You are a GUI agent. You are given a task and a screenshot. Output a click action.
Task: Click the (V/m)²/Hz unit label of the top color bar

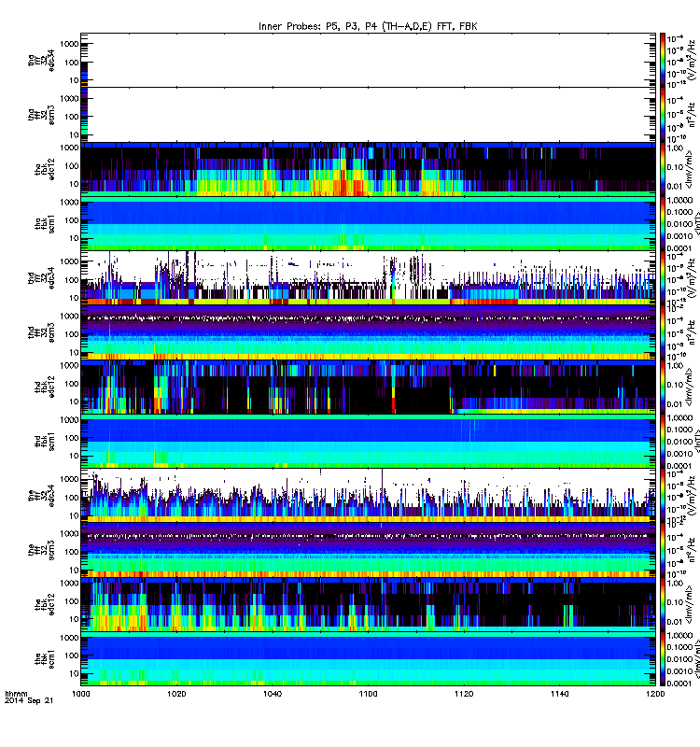(x=693, y=60)
